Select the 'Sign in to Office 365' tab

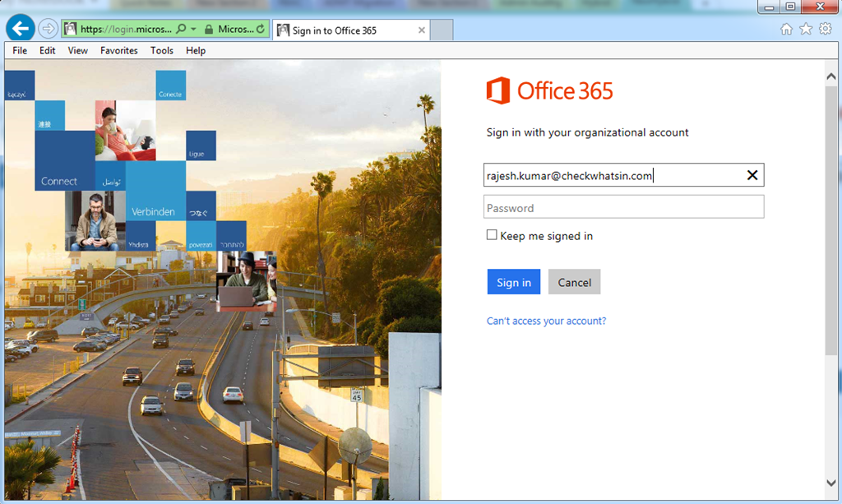351,30
